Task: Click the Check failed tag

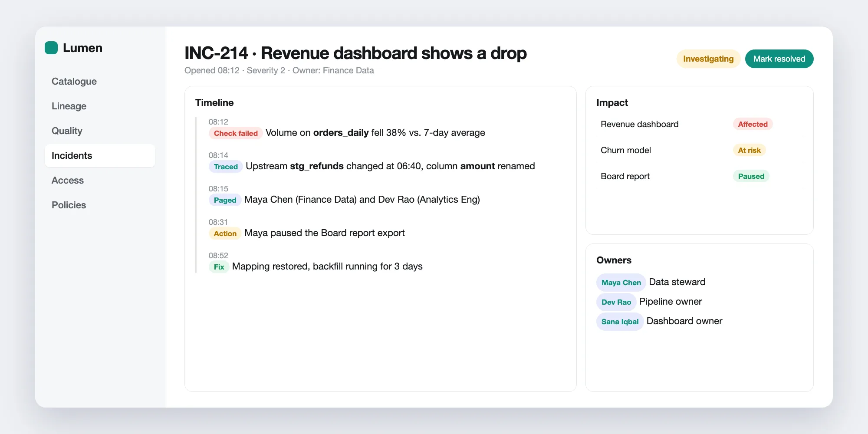Action: tap(236, 133)
